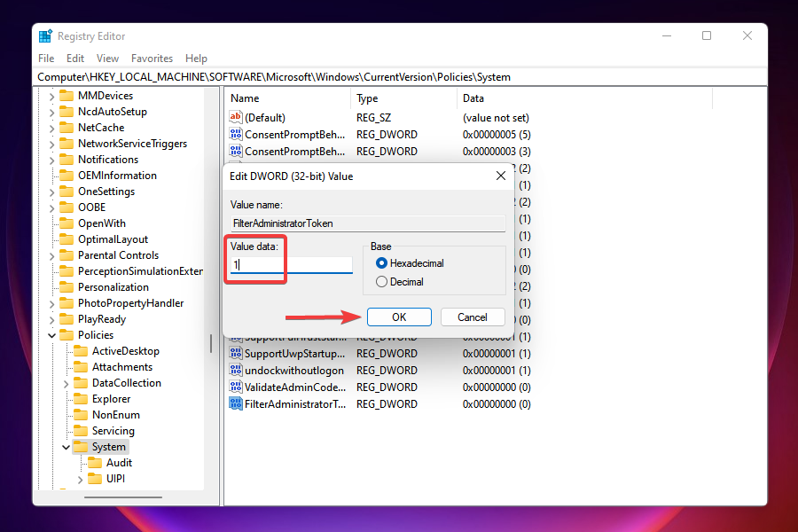The height and width of the screenshot is (532, 798).
Task: Click the Audit folder icon
Action: [x=95, y=462]
